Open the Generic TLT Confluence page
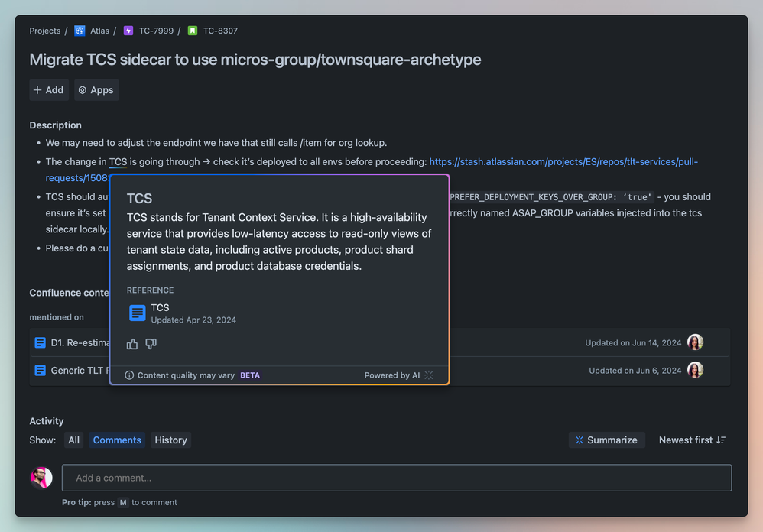This screenshot has height=532, width=763. tap(80, 371)
